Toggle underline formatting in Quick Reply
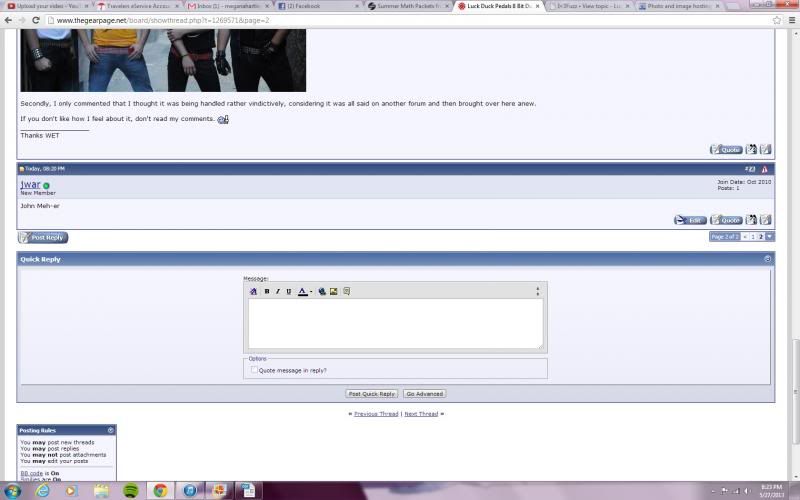The height and width of the screenshot is (500, 800). (289, 291)
